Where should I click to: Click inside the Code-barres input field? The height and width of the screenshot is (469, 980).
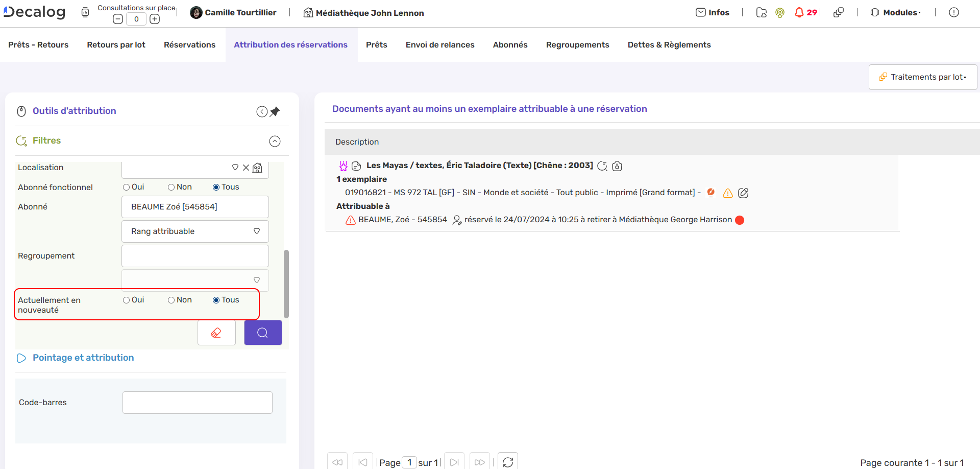click(x=197, y=402)
